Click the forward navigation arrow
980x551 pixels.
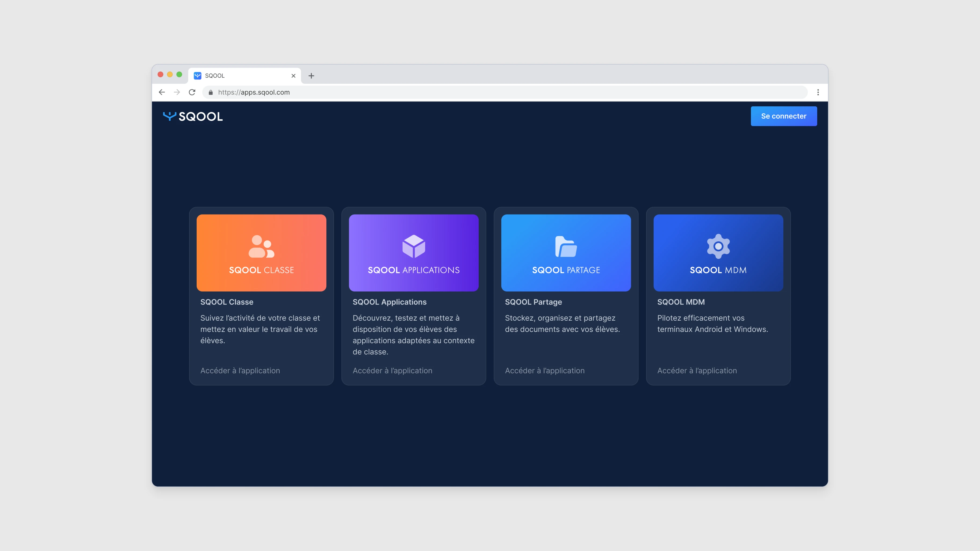(176, 92)
